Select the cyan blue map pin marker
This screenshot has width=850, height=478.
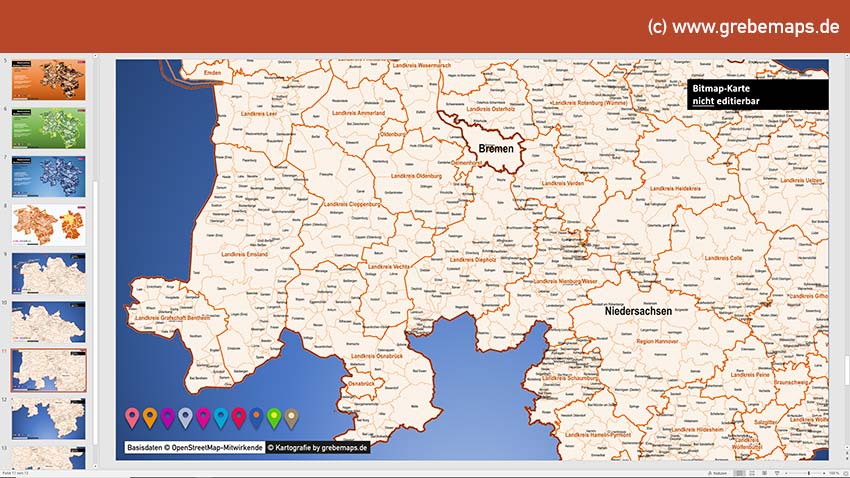221,418
